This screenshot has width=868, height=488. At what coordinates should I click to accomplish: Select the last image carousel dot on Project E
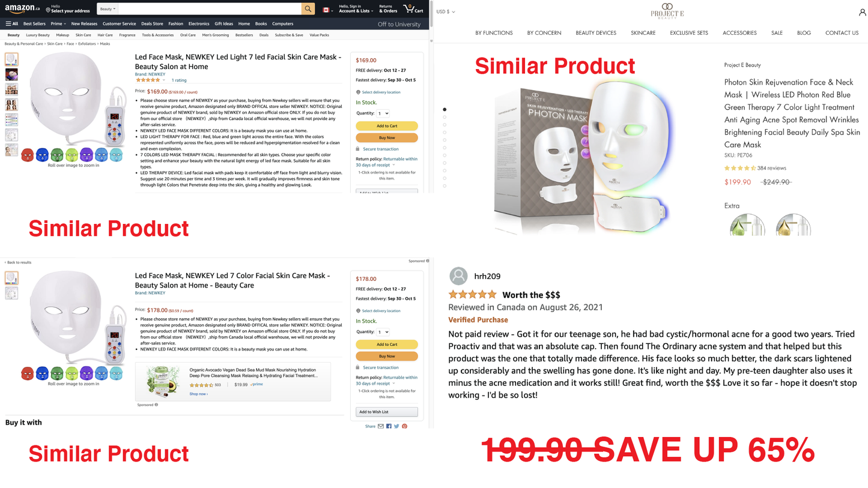445,186
